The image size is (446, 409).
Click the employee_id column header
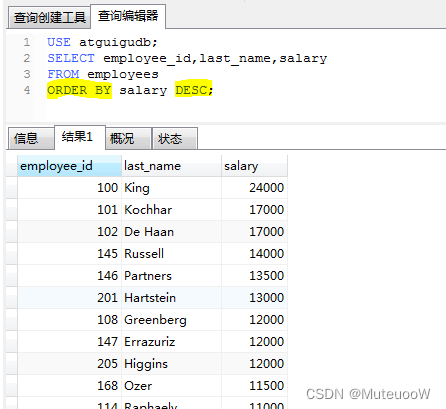tap(69, 166)
